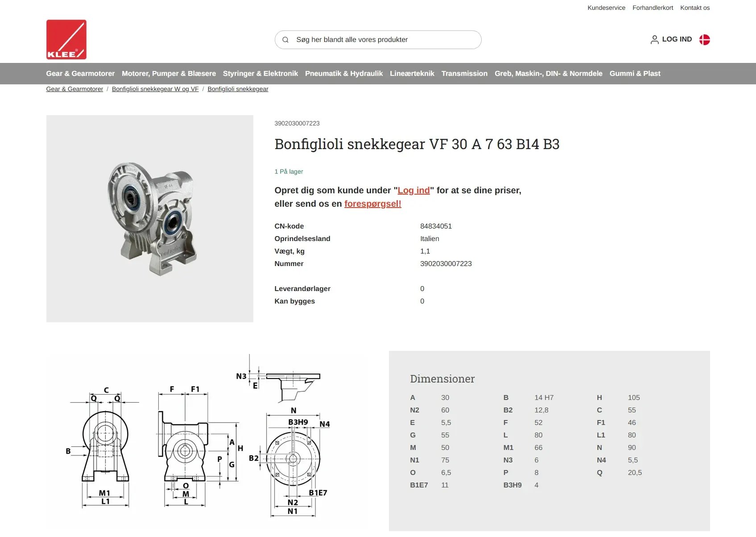The height and width of the screenshot is (537, 756).
Task: Select Vægt value 1,1
Action: [x=425, y=251]
